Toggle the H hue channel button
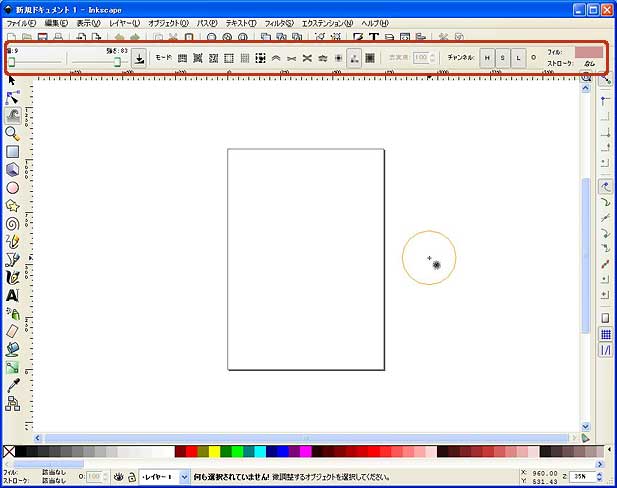Viewport: 617px width, 488px height. click(x=487, y=58)
